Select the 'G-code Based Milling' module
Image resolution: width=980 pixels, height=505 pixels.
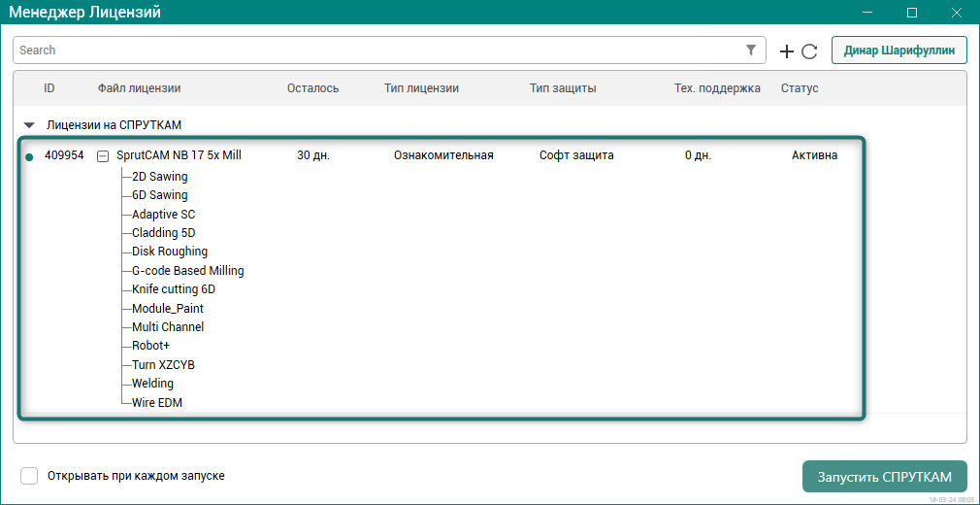188,270
